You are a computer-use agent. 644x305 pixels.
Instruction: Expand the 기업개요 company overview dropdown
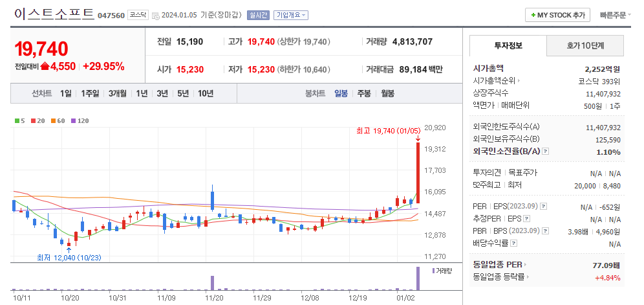click(x=291, y=16)
